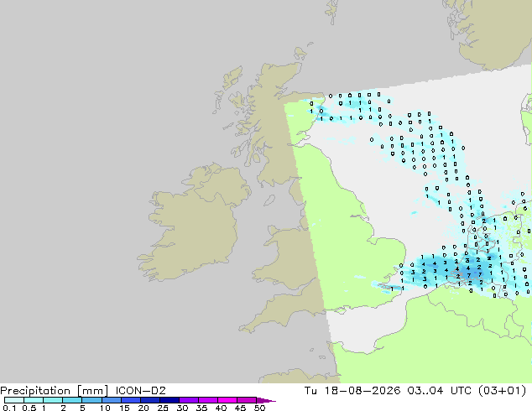Click the '0.1' legend scale label
532x411 pixels.
[x=9, y=408]
